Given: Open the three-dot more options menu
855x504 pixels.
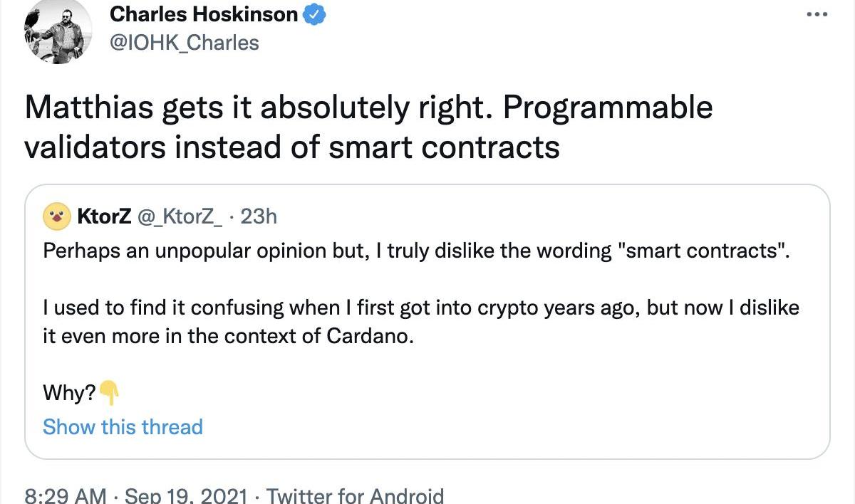Looking at the screenshot, I should [817, 16].
